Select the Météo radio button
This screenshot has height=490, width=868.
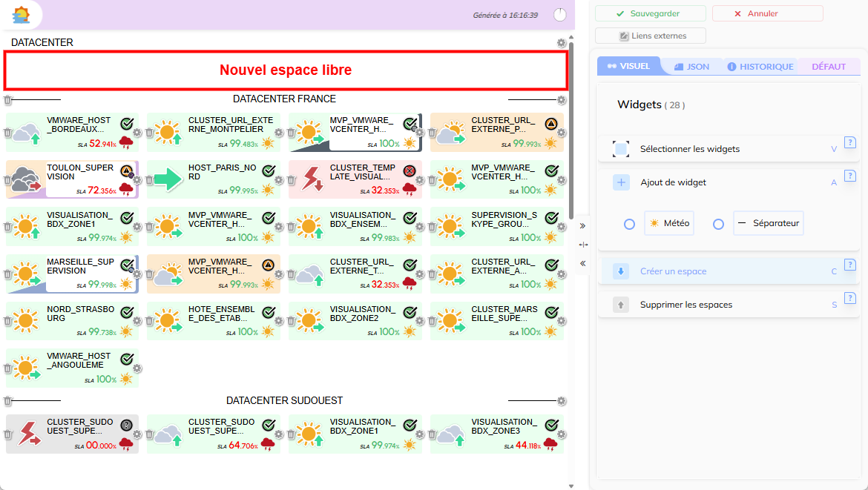point(629,224)
